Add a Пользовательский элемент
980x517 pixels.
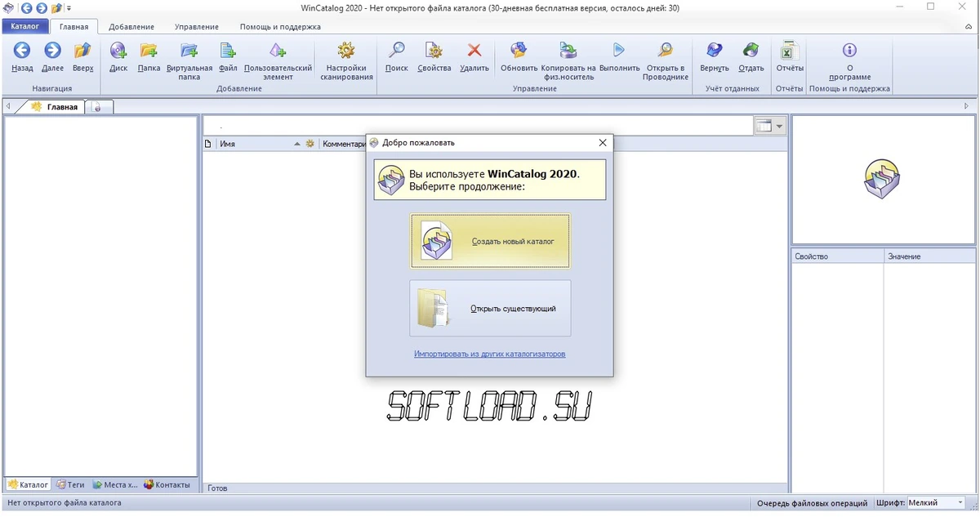point(278,61)
